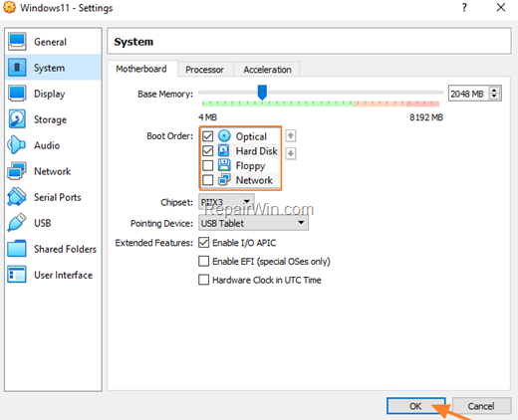Switch to the Processor tab
Viewport: 518px width, 420px height.
(x=205, y=70)
